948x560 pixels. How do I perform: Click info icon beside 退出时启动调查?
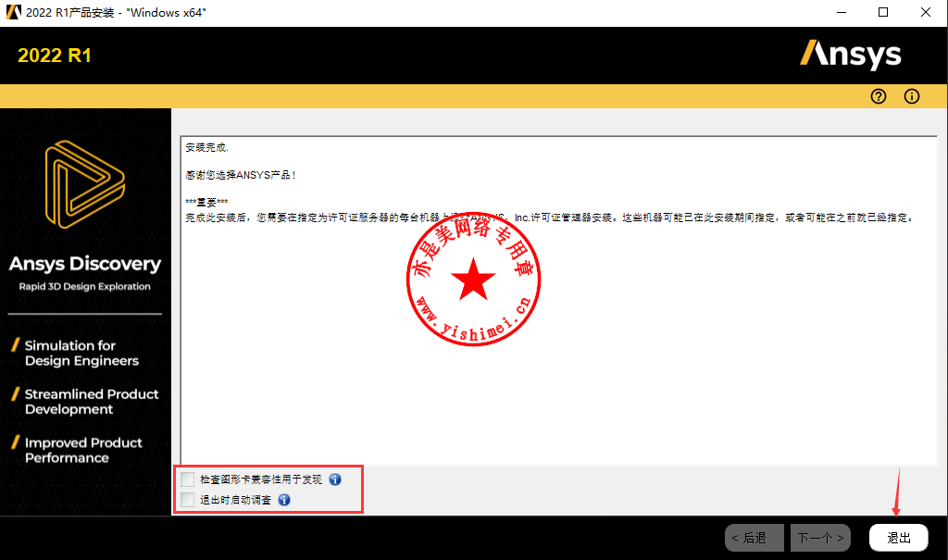284,500
